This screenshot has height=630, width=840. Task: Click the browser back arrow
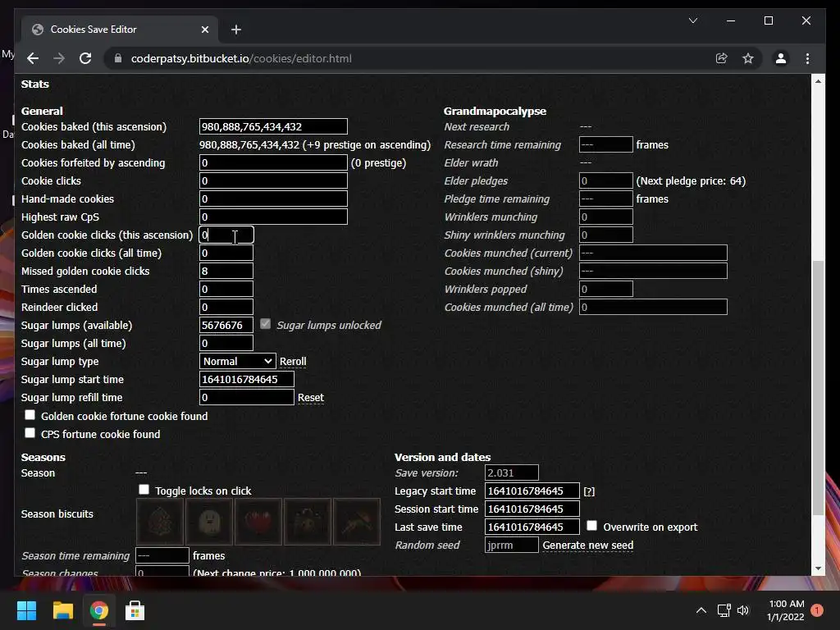(33, 58)
